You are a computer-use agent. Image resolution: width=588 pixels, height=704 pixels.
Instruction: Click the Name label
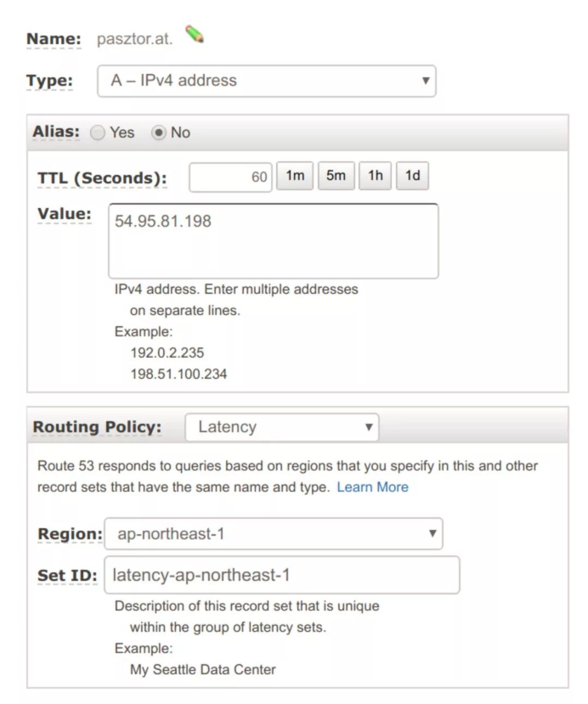53,39
